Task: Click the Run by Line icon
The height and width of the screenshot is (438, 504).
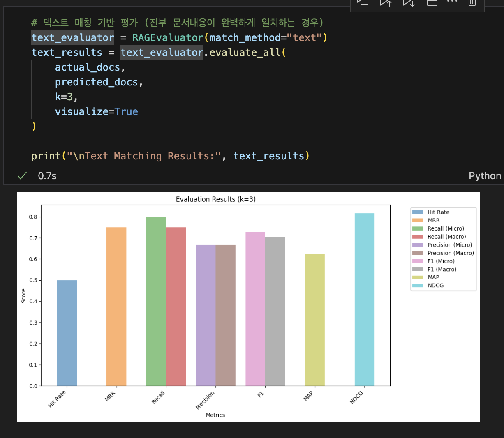Action: point(362,2)
